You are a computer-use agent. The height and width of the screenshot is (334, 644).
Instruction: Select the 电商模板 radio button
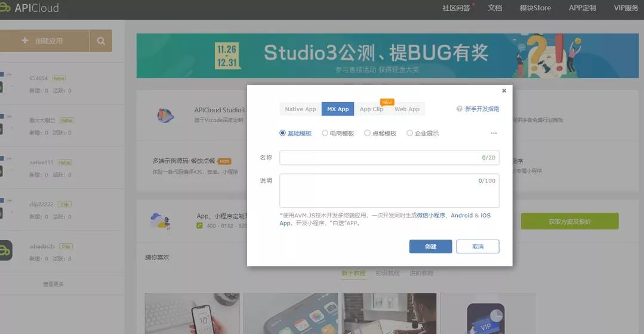325,133
